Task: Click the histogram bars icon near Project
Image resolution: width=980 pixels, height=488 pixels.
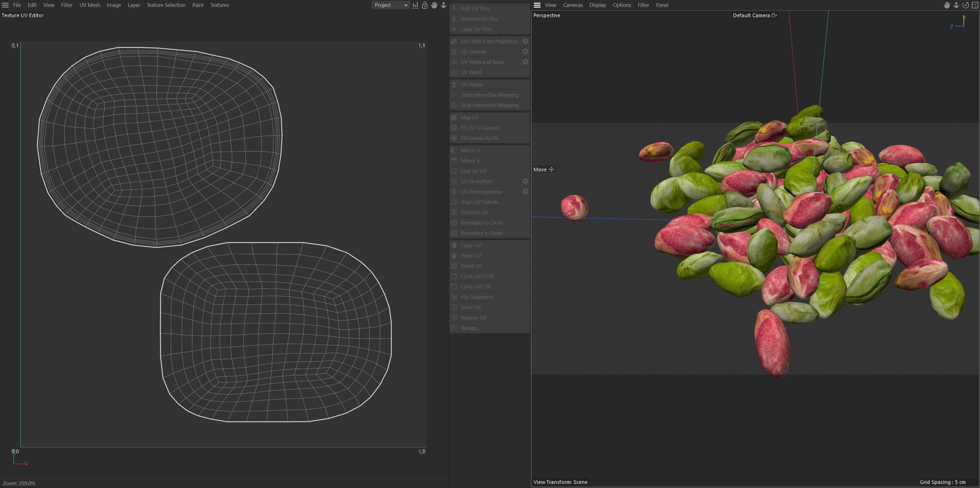Action: tap(415, 5)
